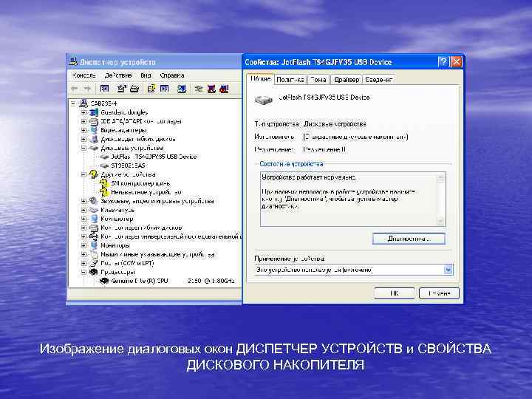
Task: Click the SM controller warning icon
Action: click(104, 183)
